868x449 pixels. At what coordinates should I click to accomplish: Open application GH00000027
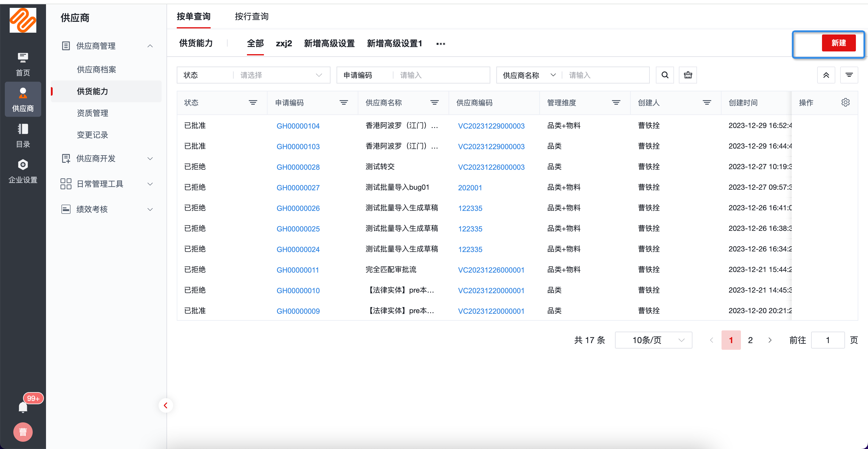[298, 188]
